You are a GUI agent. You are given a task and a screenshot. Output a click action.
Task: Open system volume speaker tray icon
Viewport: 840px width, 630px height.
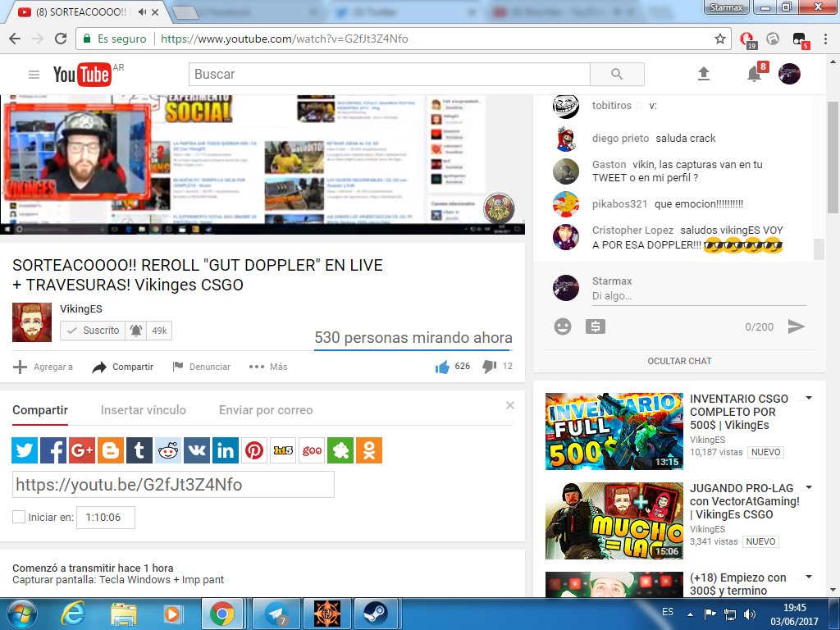[750, 614]
